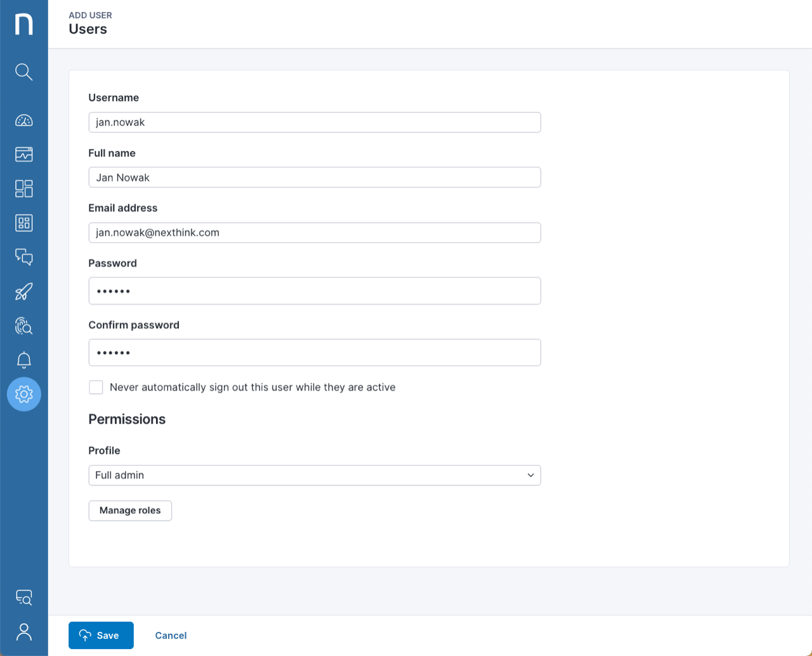The height and width of the screenshot is (656, 812).
Task: Click the device search monitor icon near bottom
Action: [x=23, y=597]
